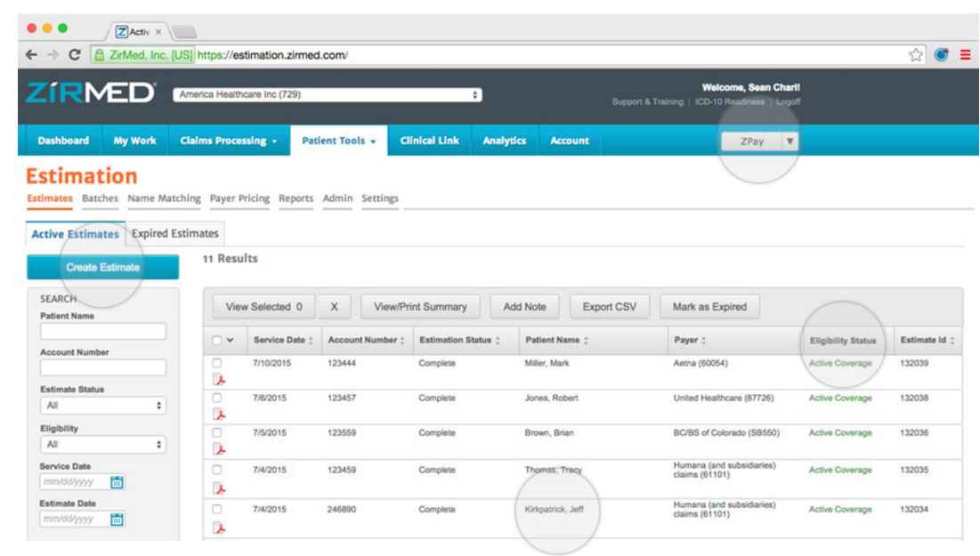The image size is (980, 556).
Task: Expand Claims Processing menu
Action: pyautogui.click(x=228, y=141)
